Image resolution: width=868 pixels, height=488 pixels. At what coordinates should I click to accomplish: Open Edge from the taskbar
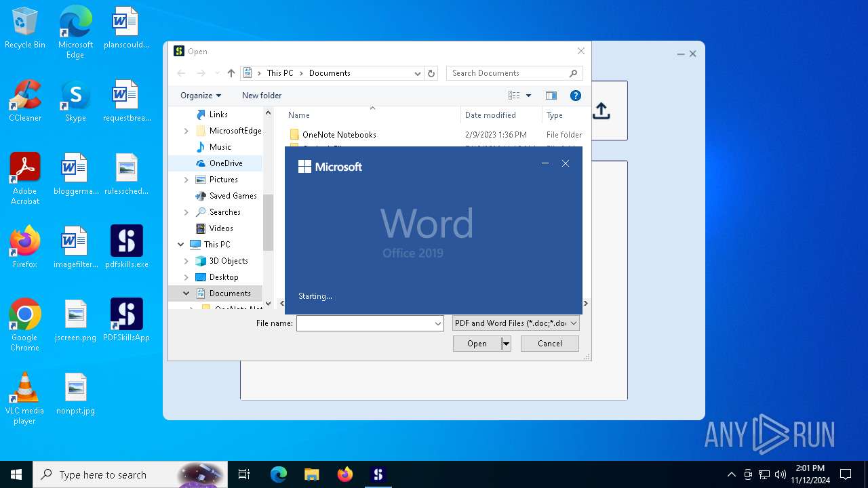click(279, 474)
